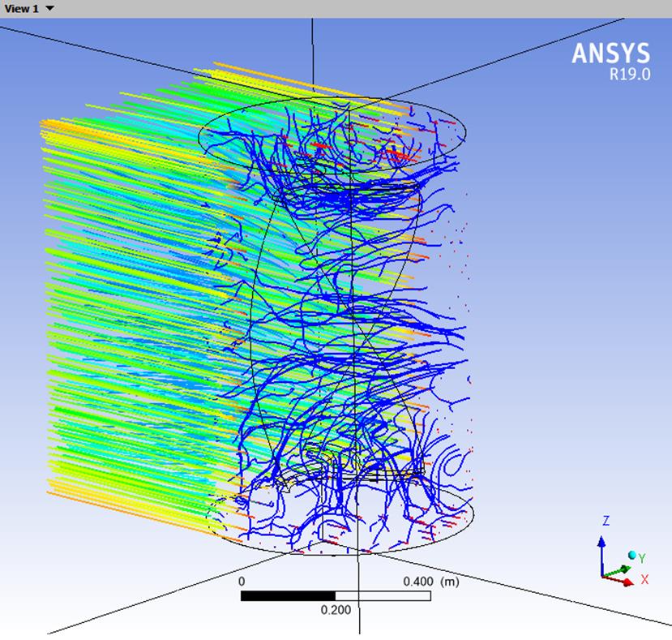Click the 0.200 ruler label

point(336,609)
